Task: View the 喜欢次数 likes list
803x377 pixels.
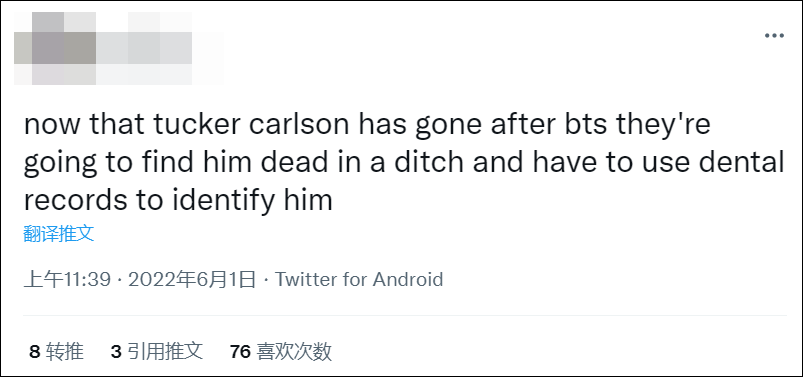Action: (281, 352)
